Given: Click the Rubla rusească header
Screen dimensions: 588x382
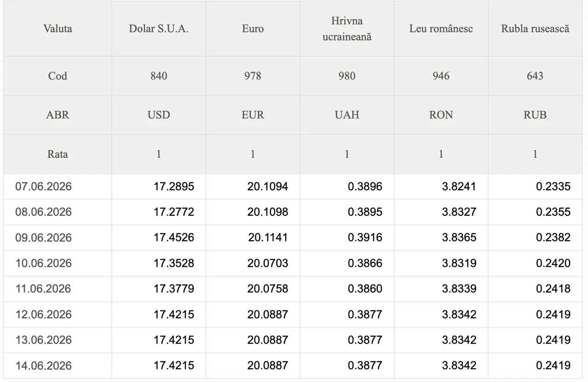Looking at the screenshot, I should [535, 28].
